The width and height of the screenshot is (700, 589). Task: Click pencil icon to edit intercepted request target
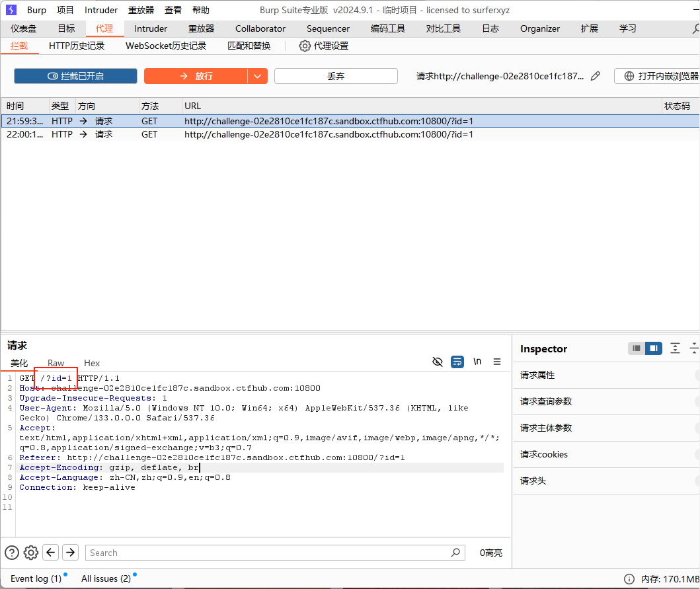point(595,77)
